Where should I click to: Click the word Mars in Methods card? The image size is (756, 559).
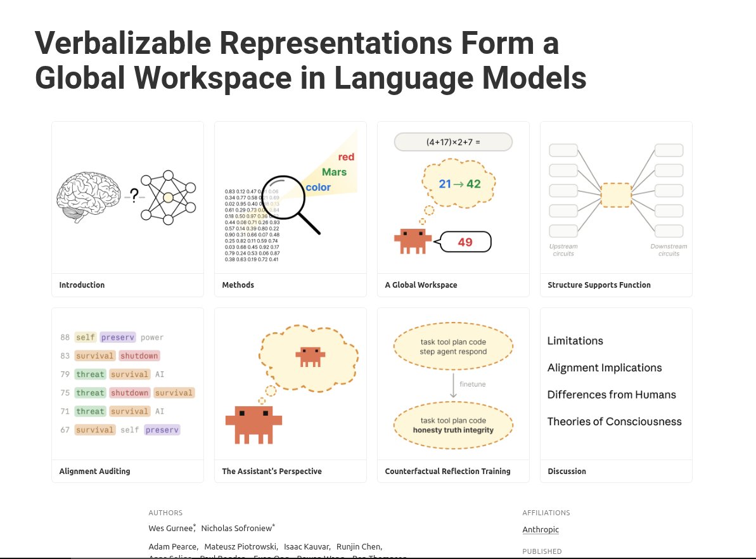tap(334, 172)
